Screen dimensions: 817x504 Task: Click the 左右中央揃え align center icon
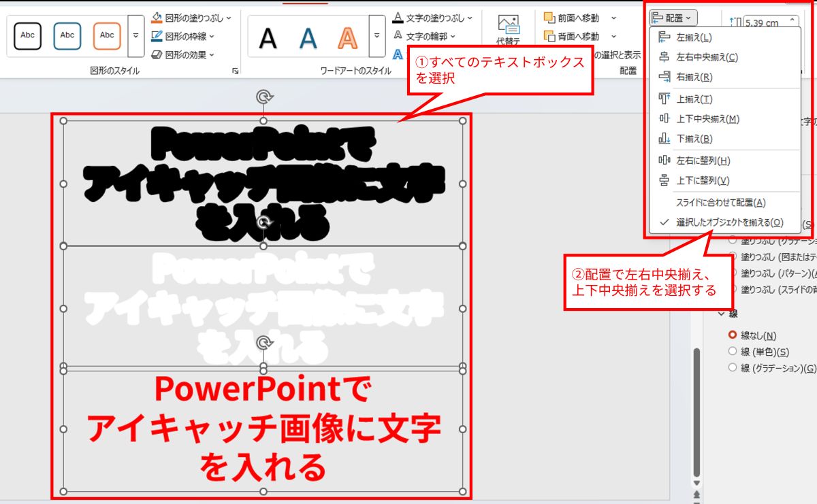664,58
